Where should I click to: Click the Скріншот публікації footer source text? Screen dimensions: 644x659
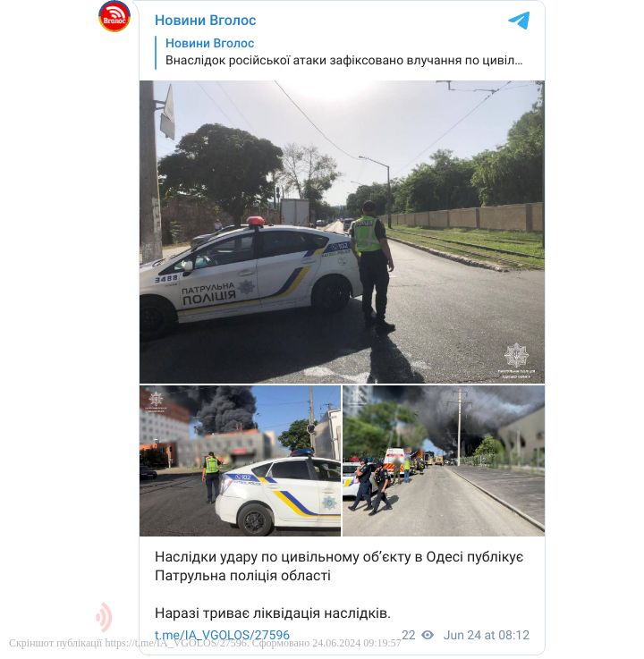point(205,643)
